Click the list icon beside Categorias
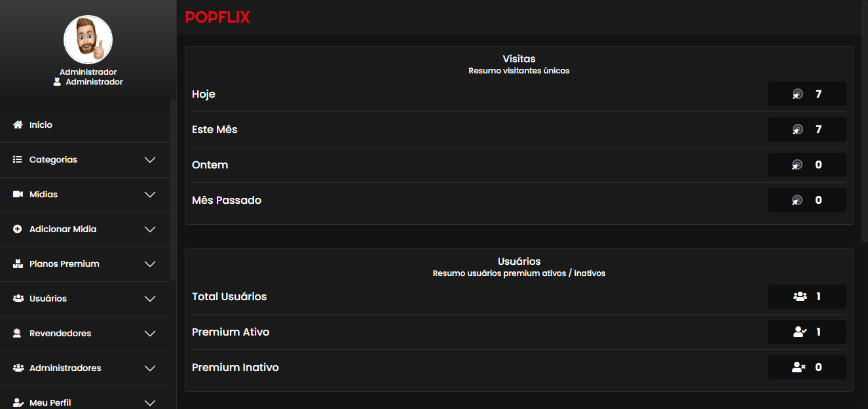Screen dimensions: 868x409 pyautogui.click(x=18, y=159)
